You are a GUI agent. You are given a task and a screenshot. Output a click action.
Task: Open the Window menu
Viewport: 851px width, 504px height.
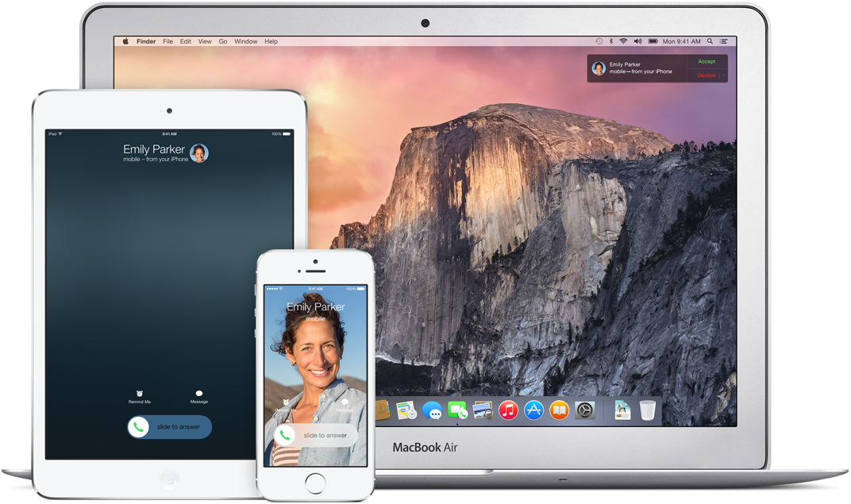(x=246, y=41)
